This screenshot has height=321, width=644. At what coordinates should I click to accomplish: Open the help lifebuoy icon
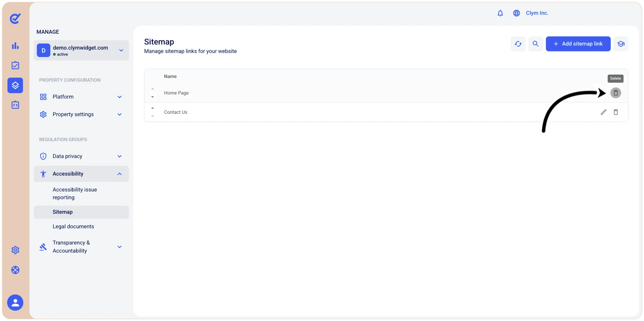point(15,270)
